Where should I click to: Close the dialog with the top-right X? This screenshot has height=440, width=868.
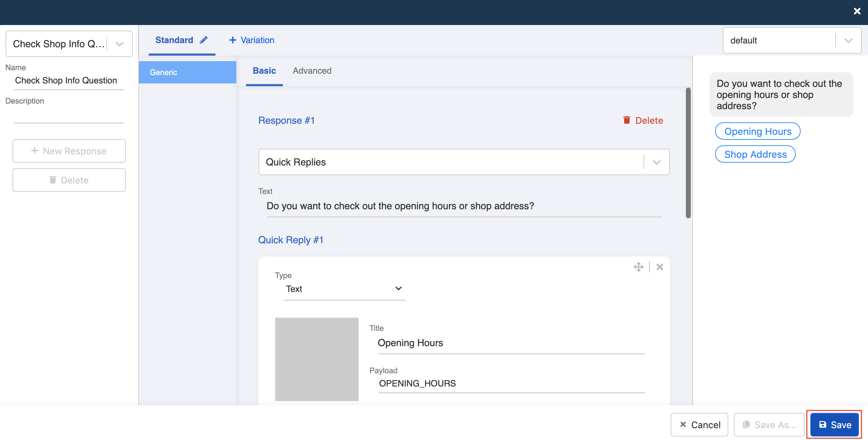(x=857, y=11)
